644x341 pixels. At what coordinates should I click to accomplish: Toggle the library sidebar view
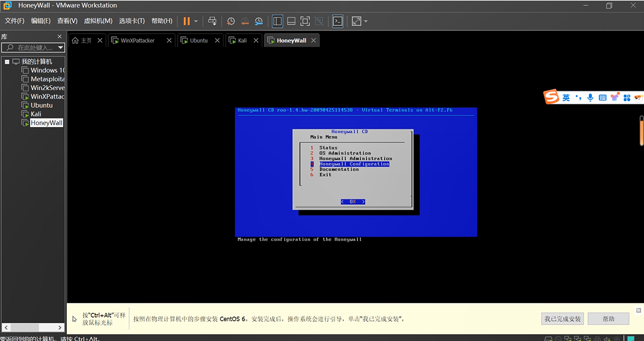277,21
